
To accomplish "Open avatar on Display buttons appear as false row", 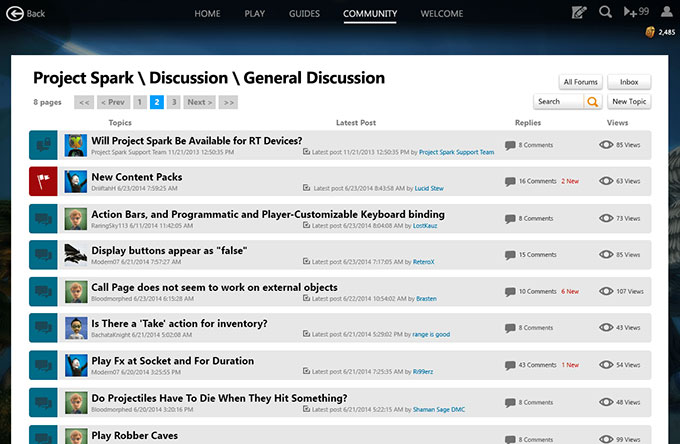I will pyautogui.click(x=76, y=255).
